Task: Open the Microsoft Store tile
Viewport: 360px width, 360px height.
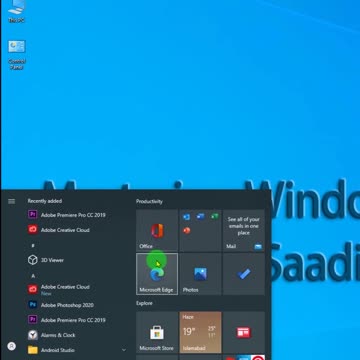Action: [157, 332]
